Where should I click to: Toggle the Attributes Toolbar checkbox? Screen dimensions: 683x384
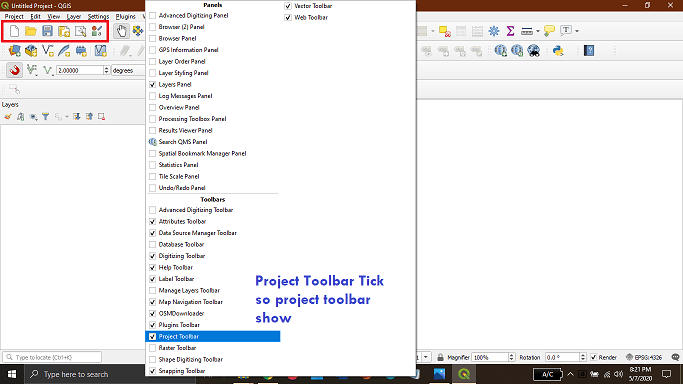(152, 221)
